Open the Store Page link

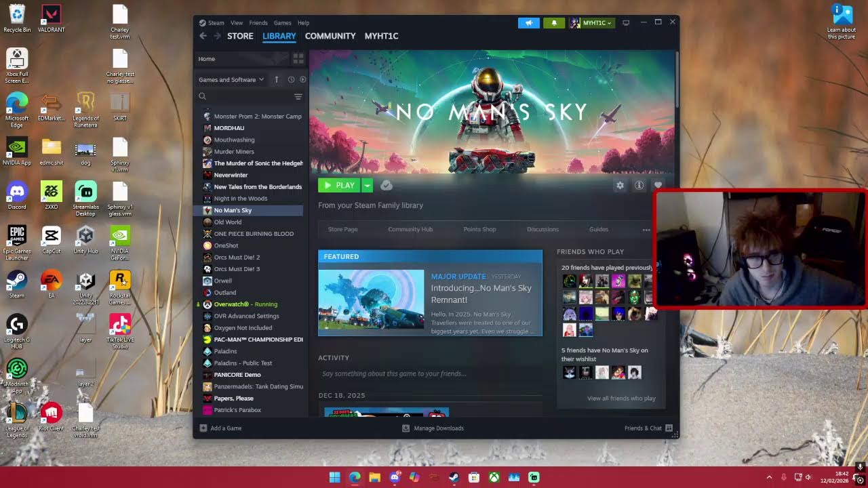(342, 229)
